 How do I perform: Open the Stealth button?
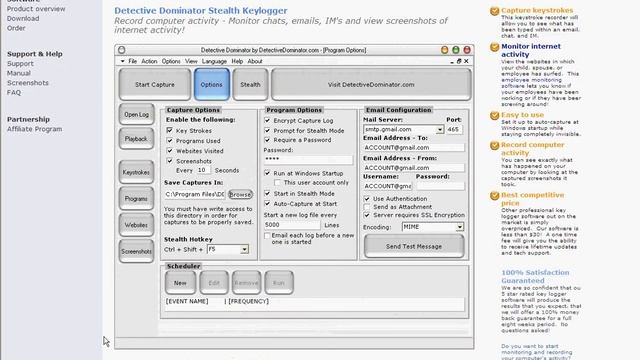coord(250,84)
